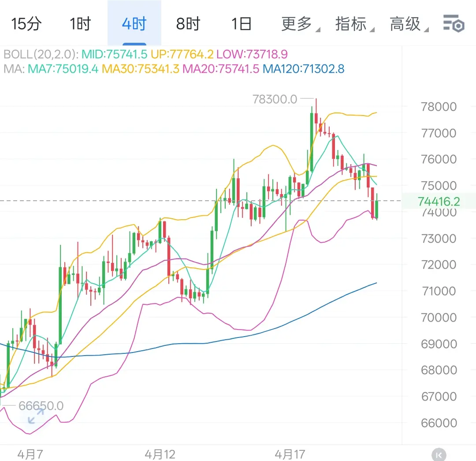Viewport: 476px width, 461px height.
Task: Click the 4月7 date axis label
Action: (30, 455)
